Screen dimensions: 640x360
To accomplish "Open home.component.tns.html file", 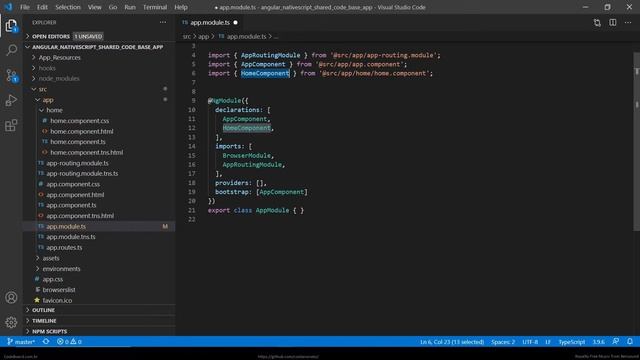I will coord(99,152).
